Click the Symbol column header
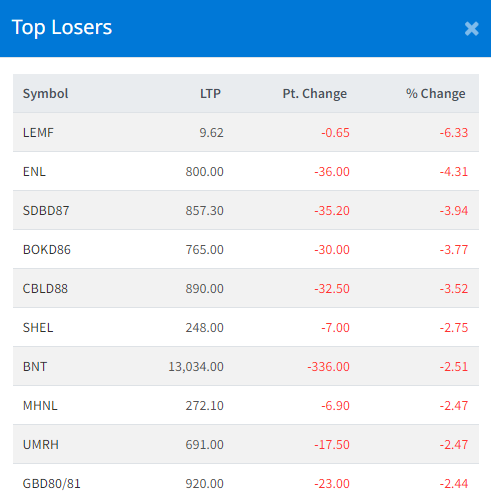This screenshot has height=499, width=491. tap(45, 94)
